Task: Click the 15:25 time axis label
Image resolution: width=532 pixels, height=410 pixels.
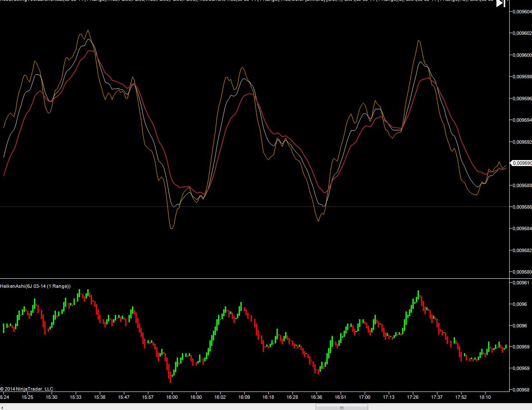Action: tap(28, 397)
